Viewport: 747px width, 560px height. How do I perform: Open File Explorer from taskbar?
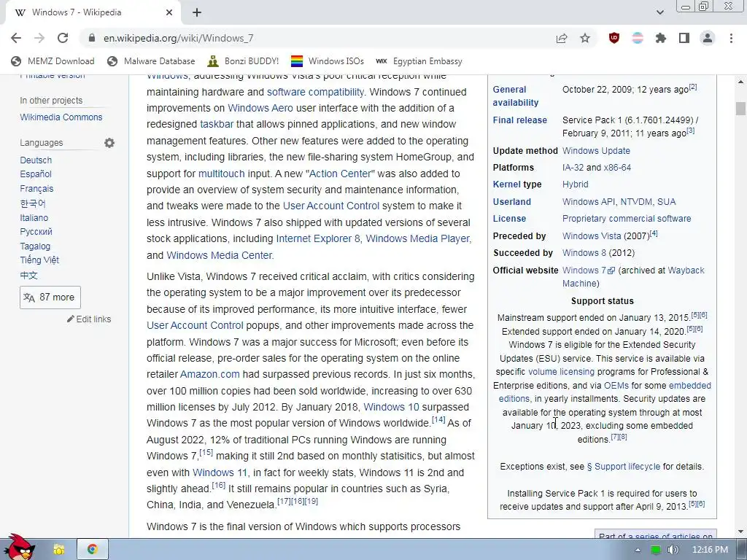[60, 550]
